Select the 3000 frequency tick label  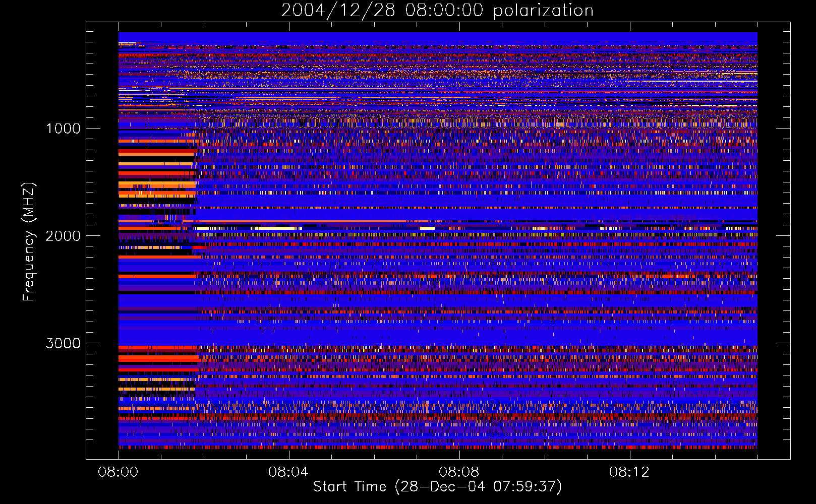(63, 343)
